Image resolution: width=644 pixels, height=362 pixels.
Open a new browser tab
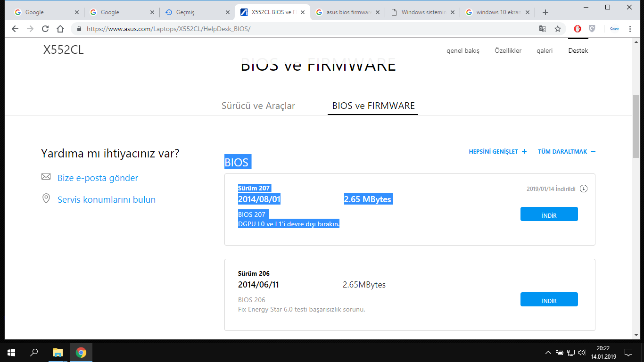click(x=545, y=12)
